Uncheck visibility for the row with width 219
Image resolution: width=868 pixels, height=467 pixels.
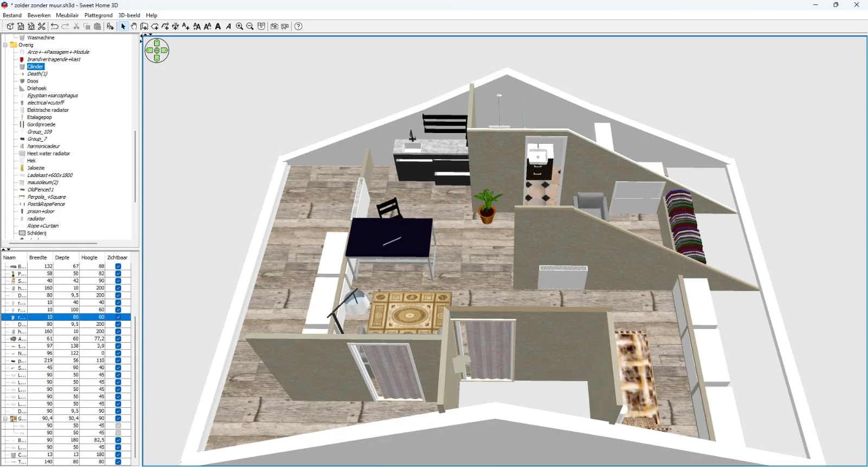pyautogui.click(x=118, y=361)
